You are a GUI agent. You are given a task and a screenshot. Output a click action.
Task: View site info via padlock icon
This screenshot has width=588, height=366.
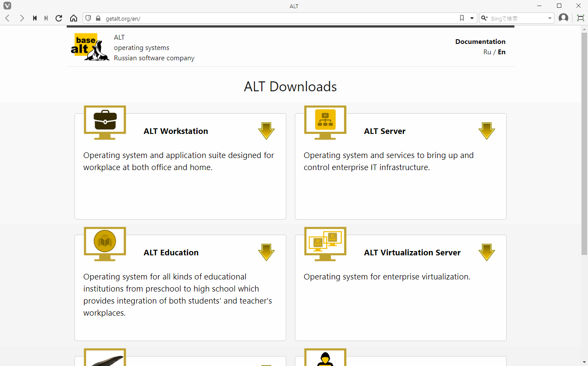click(x=98, y=18)
